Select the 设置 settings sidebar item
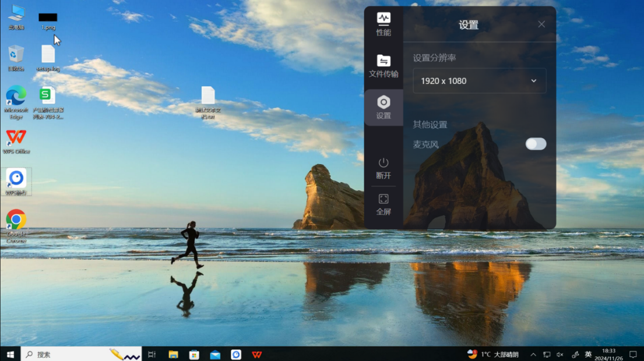This screenshot has height=361, width=644. click(x=383, y=107)
